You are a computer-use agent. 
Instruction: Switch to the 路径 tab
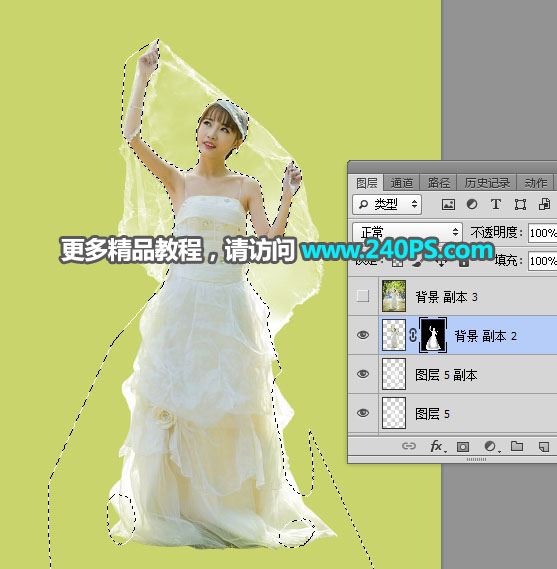click(x=438, y=183)
